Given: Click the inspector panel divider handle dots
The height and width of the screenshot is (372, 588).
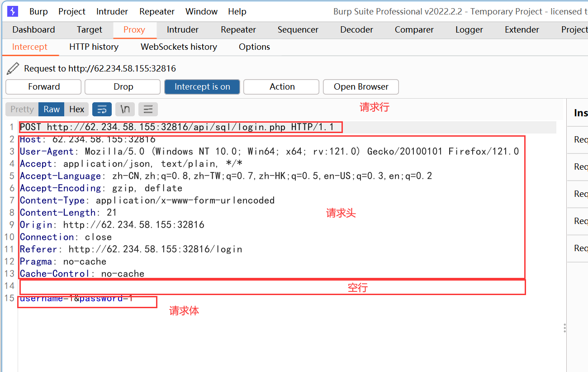Looking at the screenshot, I should coord(564,328).
